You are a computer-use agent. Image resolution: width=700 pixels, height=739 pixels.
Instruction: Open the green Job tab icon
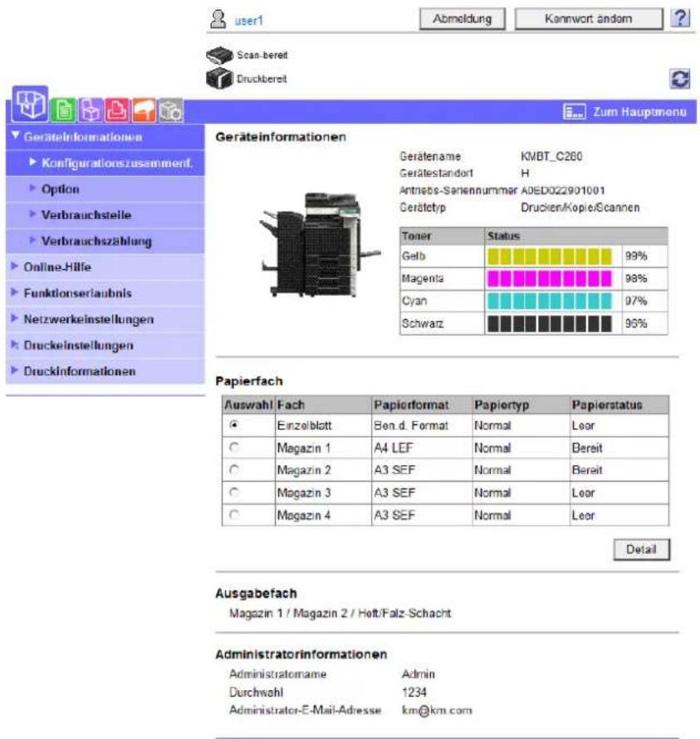(64, 110)
